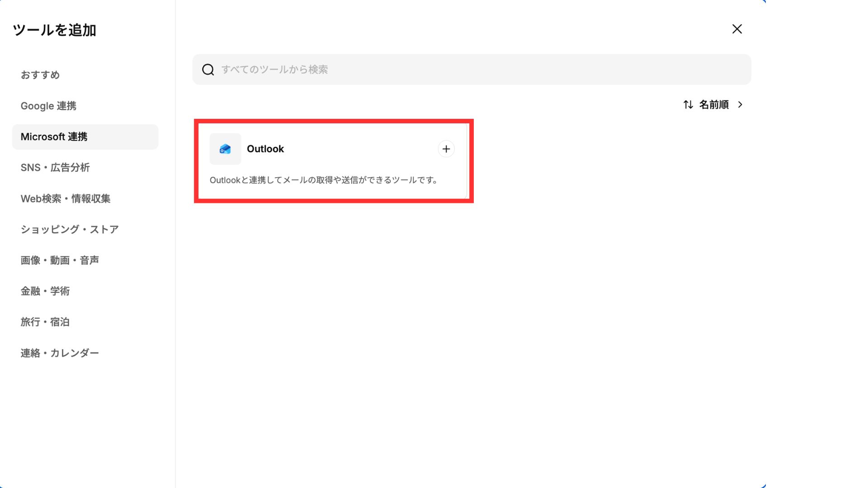Open the 金融・学術 category

(x=45, y=291)
